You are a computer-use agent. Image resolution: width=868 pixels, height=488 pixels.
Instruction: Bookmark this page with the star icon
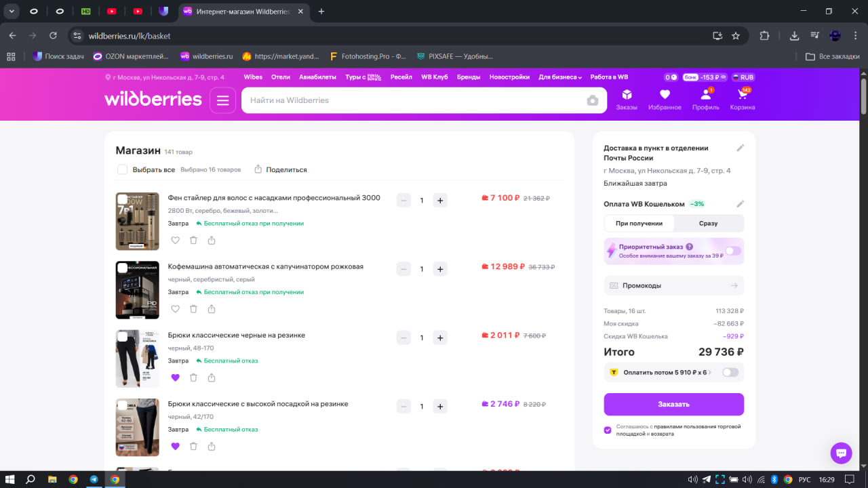736,36
